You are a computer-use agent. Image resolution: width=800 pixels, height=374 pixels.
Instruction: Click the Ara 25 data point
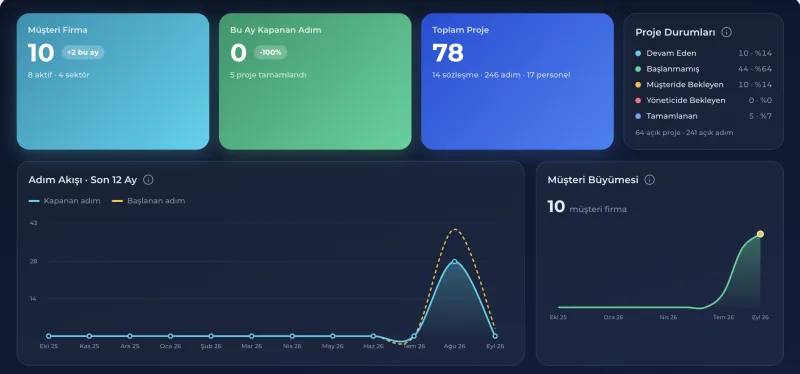pos(130,336)
